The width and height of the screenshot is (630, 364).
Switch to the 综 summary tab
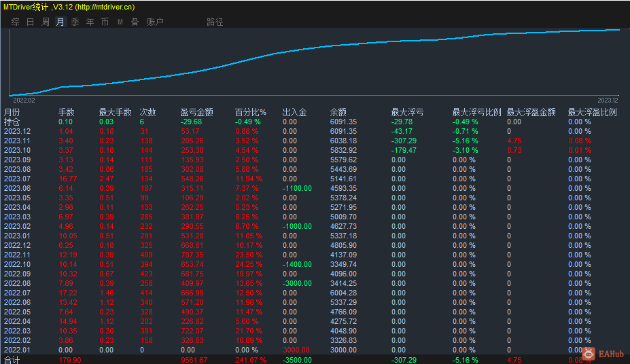[15, 22]
